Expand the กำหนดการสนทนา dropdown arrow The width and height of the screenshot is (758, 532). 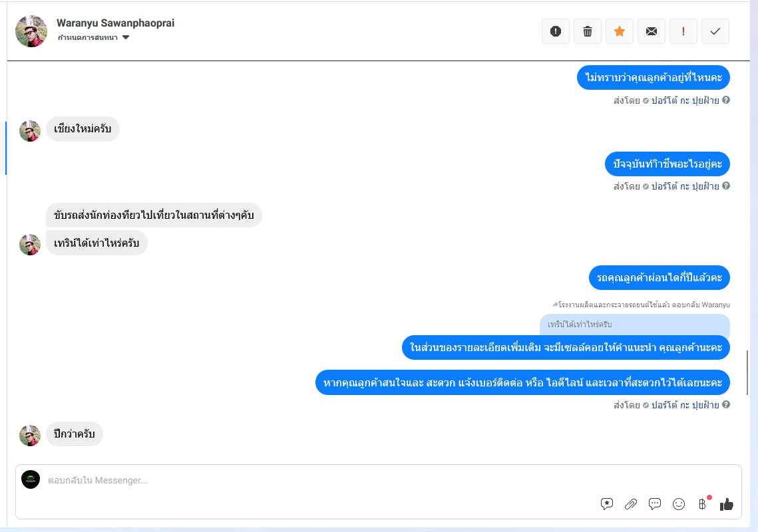point(126,37)
